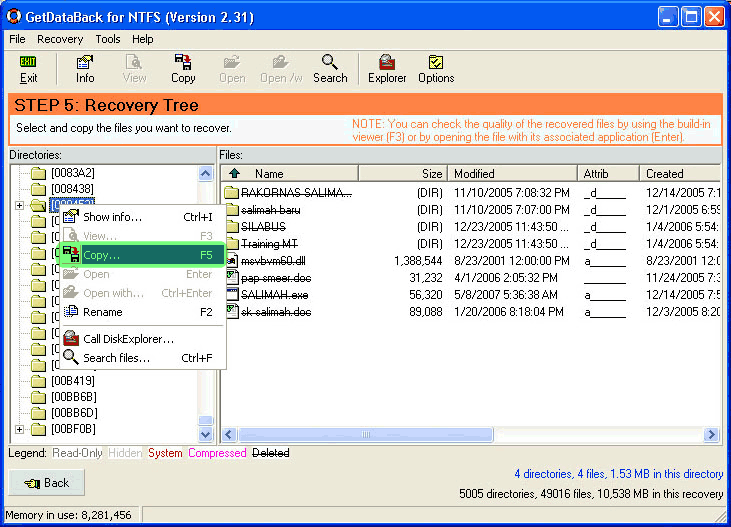Select the Training MT folder
The width and height of the screenshot is (731, 527).
point(269,244)
